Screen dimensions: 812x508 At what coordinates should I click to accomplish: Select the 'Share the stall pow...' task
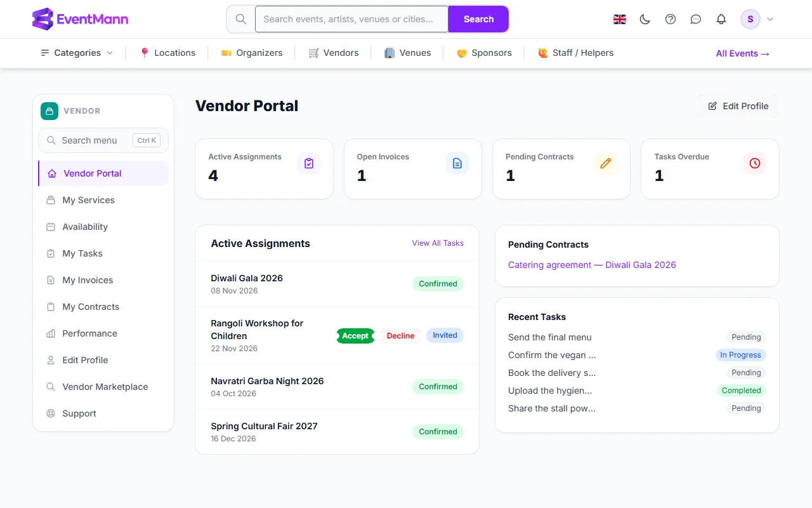coord(552,408)
